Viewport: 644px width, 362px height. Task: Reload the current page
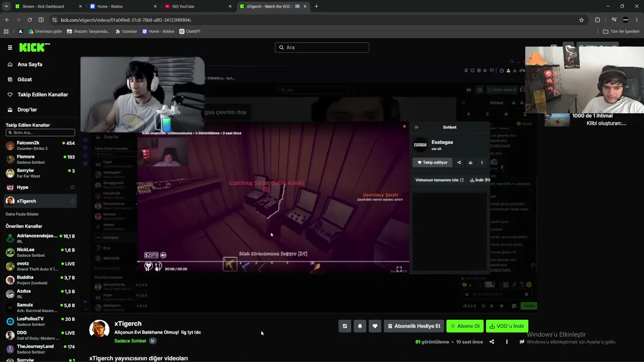pyautogui.click(x=30, y=20)
